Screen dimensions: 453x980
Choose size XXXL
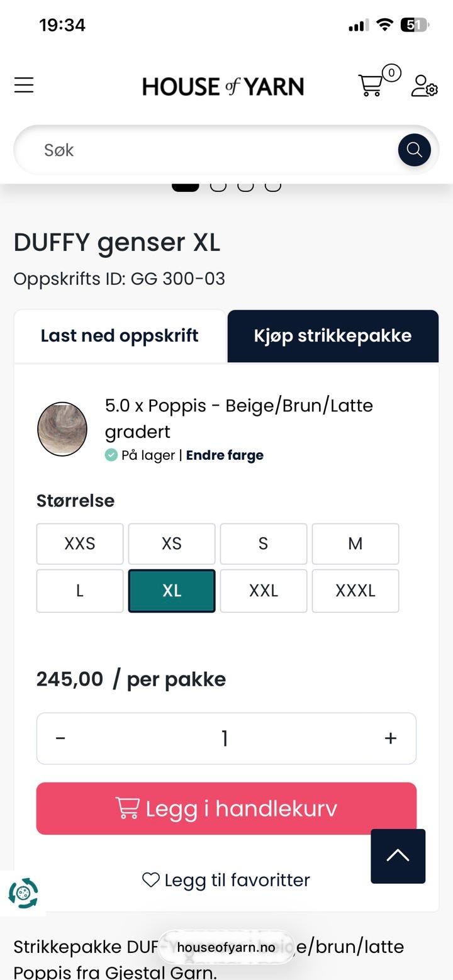click(x=355, y=591)
